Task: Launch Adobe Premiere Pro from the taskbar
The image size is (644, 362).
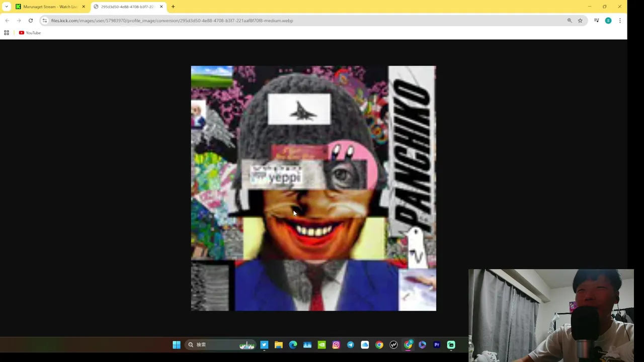Action: point(437,345)
